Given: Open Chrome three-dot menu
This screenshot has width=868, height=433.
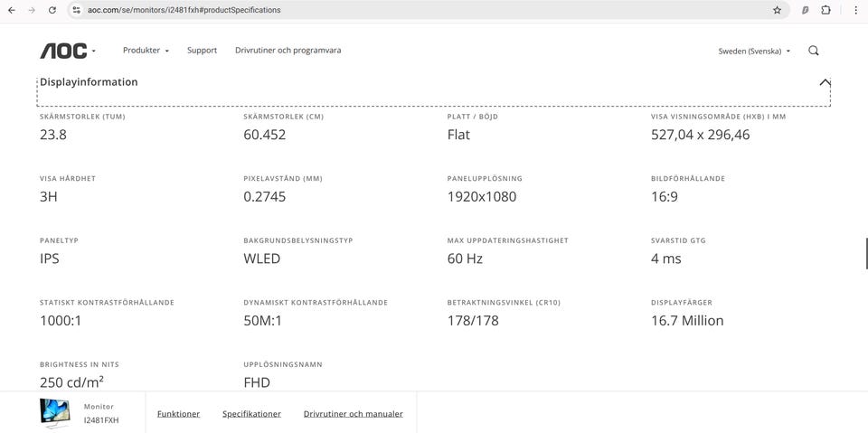Looking at the screenshot, I should click(x=854, y=10).
